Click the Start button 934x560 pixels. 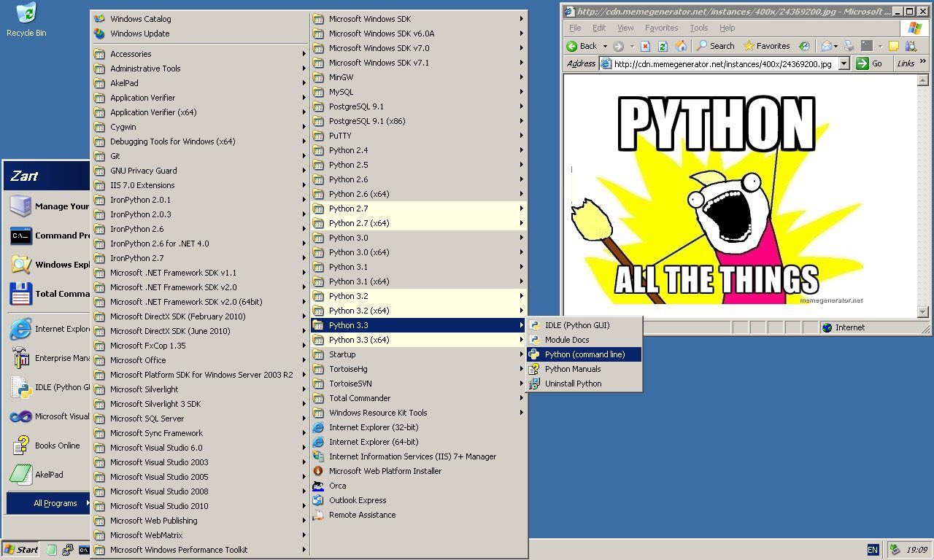pos(21,550)
